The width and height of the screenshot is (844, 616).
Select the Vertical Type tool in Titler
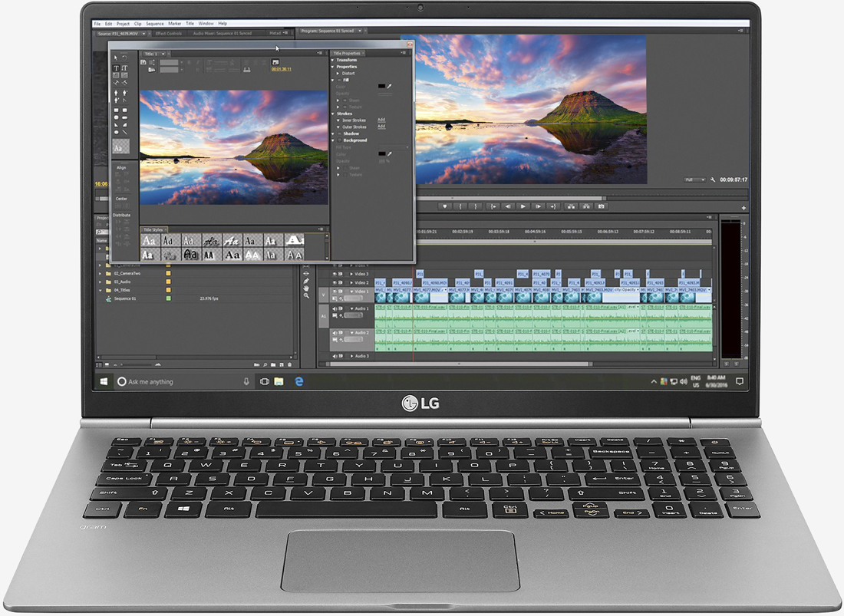click(x=124, y=68)
